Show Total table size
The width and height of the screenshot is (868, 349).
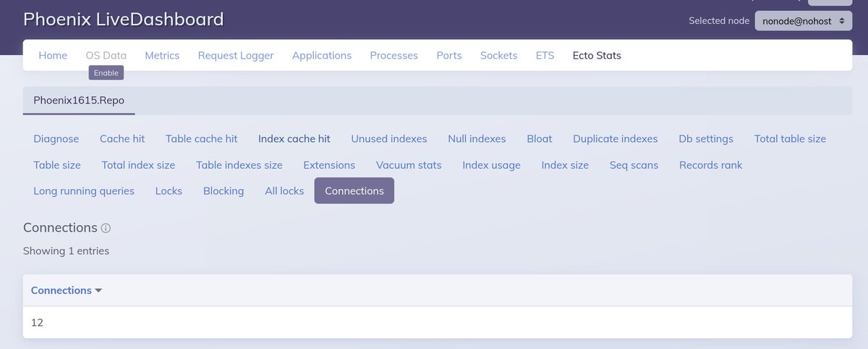(790, 138)
